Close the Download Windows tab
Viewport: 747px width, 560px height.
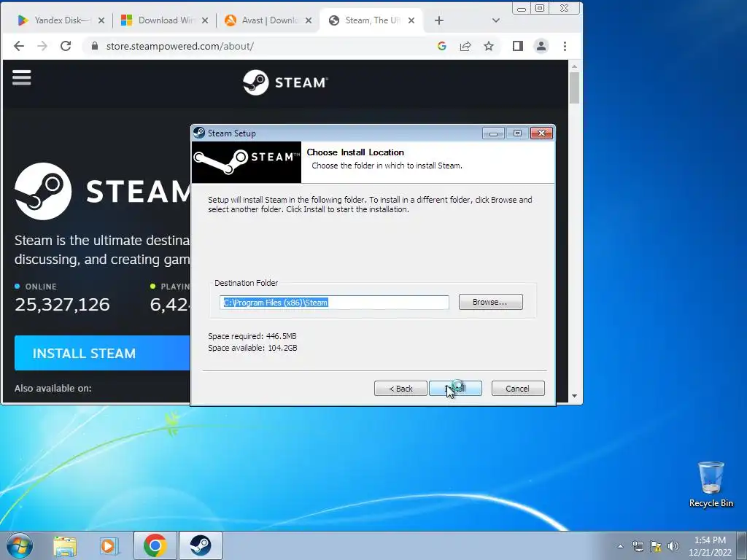click(x=205, y=20)
